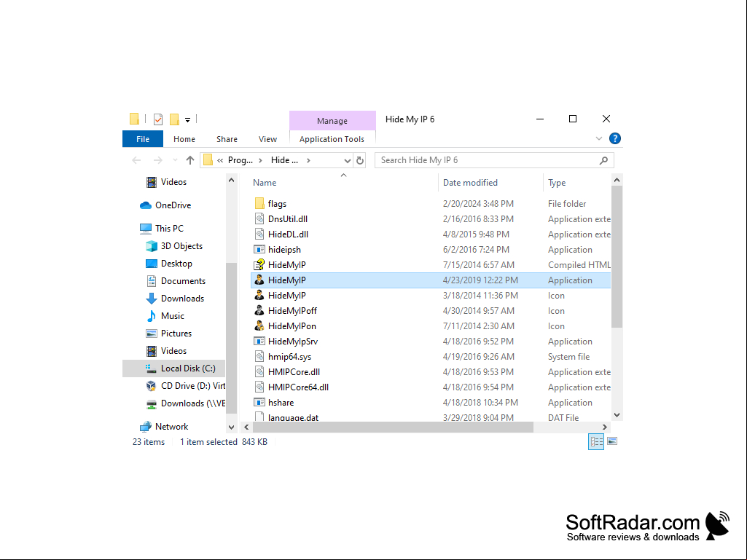Select the Manage contextual tab

click(x=332, y=121)
